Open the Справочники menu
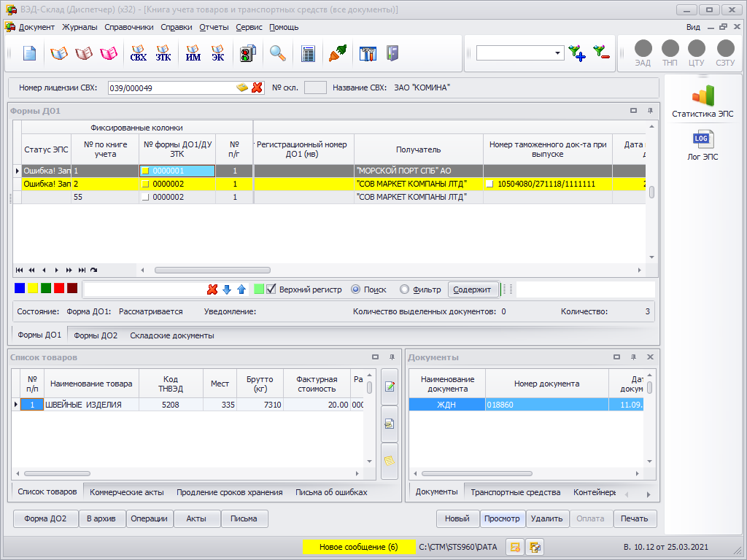This screenshot has height=560, width=747. [x=128, y=27]
